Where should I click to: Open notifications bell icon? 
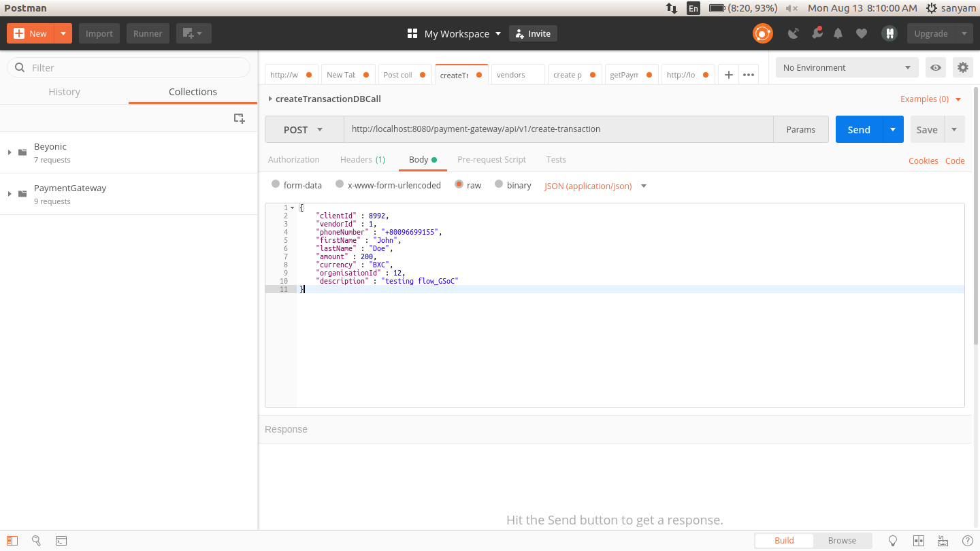(x=838, y=33)
